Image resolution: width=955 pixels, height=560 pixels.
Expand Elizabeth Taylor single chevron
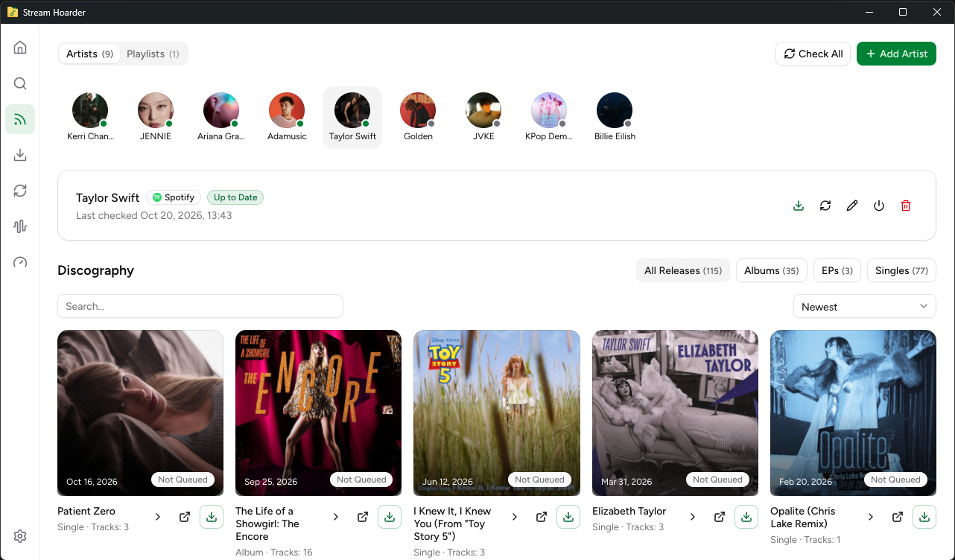[693, 517]
